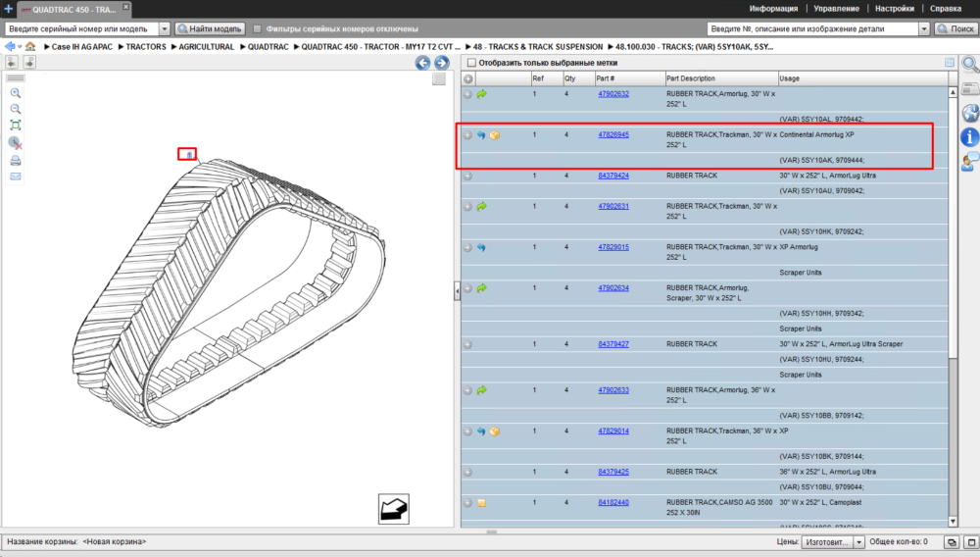Click the diagram toolbar grip handle
This screenshot has width=980, height=557.
(x=16, y=78)
